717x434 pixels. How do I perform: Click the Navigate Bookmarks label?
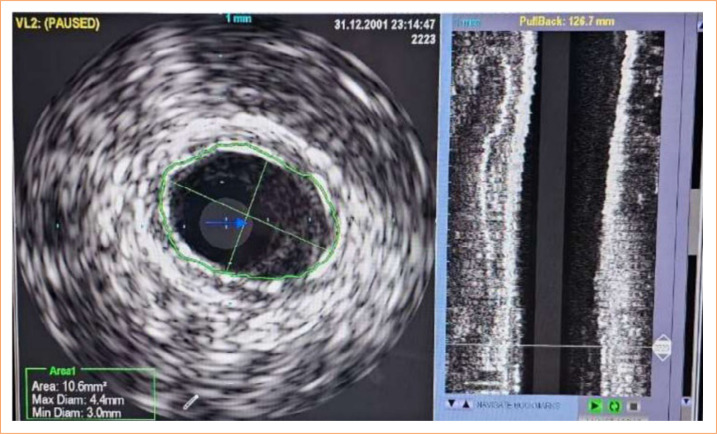[x=517, y=405]
